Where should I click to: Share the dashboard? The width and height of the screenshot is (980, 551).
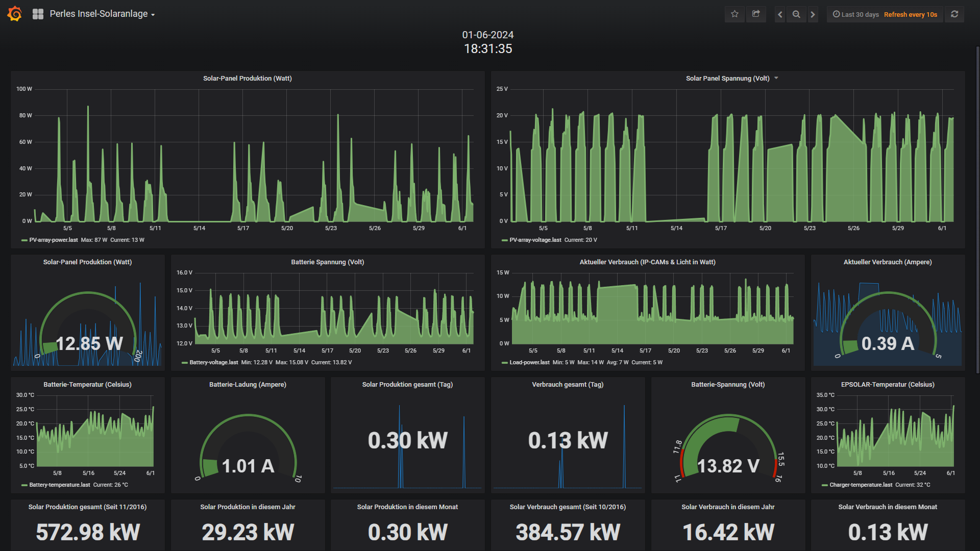click(756, 14)
